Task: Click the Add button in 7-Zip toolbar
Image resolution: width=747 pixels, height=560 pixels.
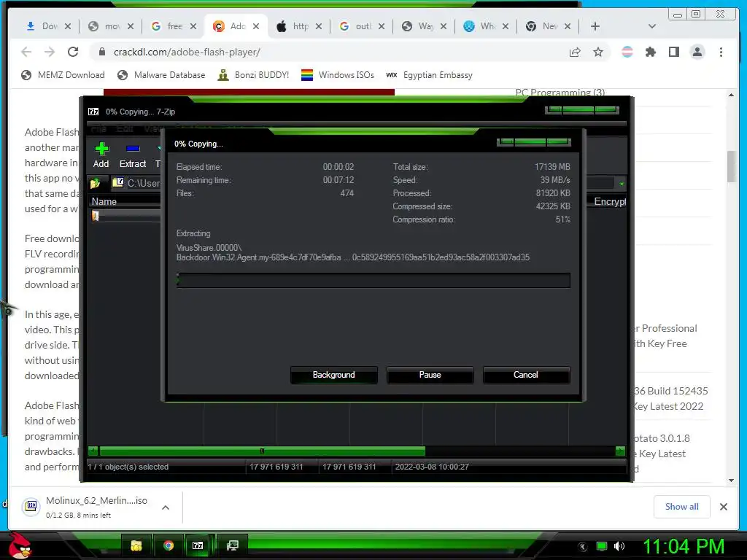Action: coord(101,155)
